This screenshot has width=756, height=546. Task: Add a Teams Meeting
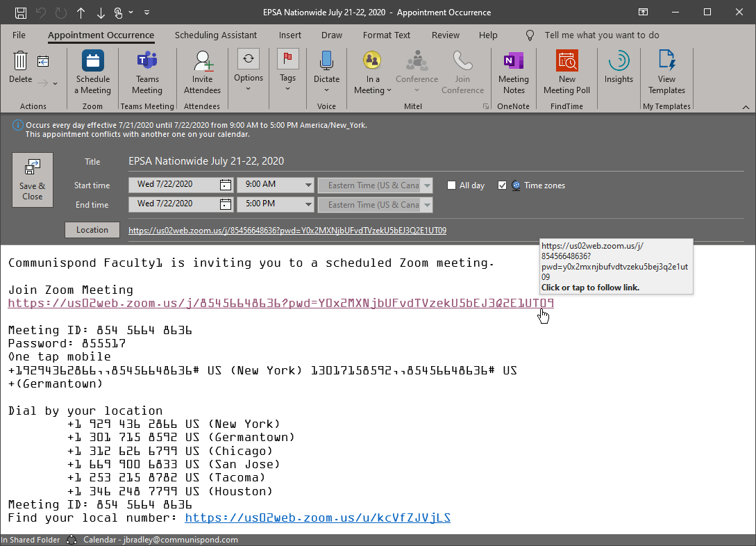pos(147,72)
